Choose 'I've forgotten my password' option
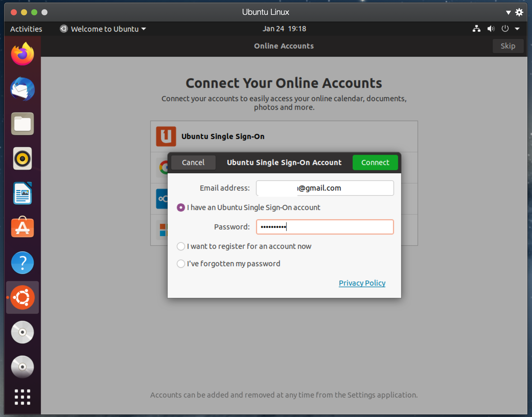The height and width of the screenshot is (417, 532). [181, 264]
